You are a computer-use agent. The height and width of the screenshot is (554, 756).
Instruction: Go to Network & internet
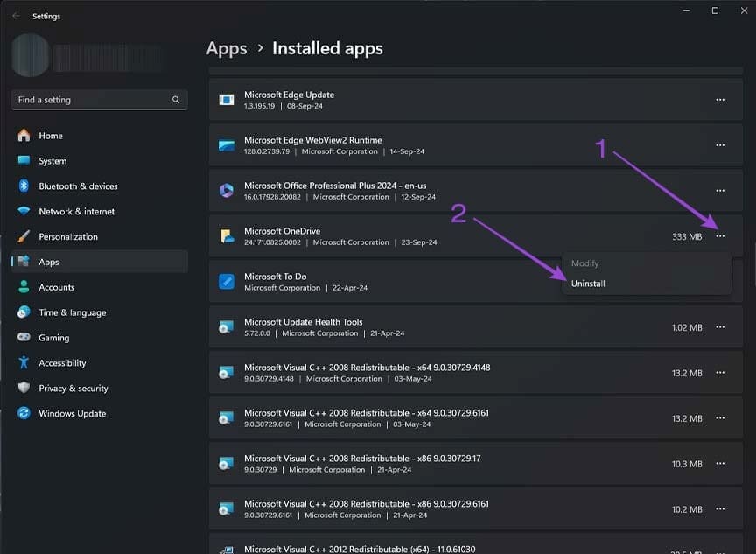pos(100,212)
